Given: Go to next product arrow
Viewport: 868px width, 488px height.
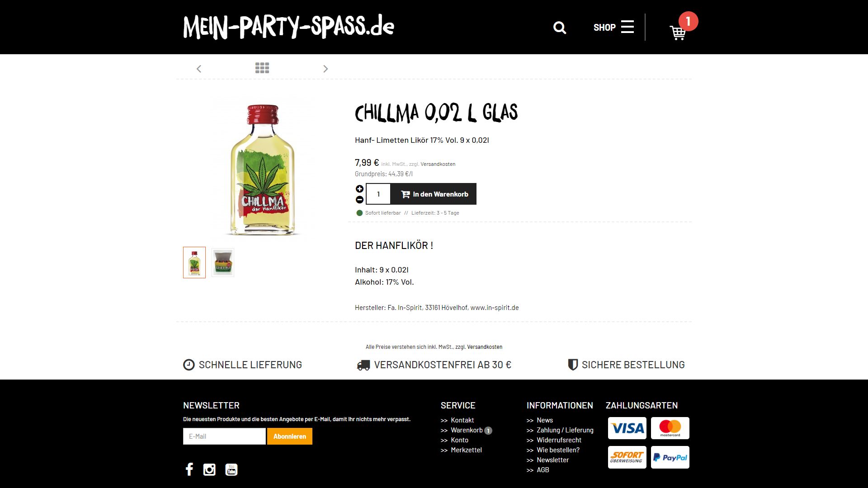Looking at the screenshot, I should pyautogui.click(x=325, y=69).
